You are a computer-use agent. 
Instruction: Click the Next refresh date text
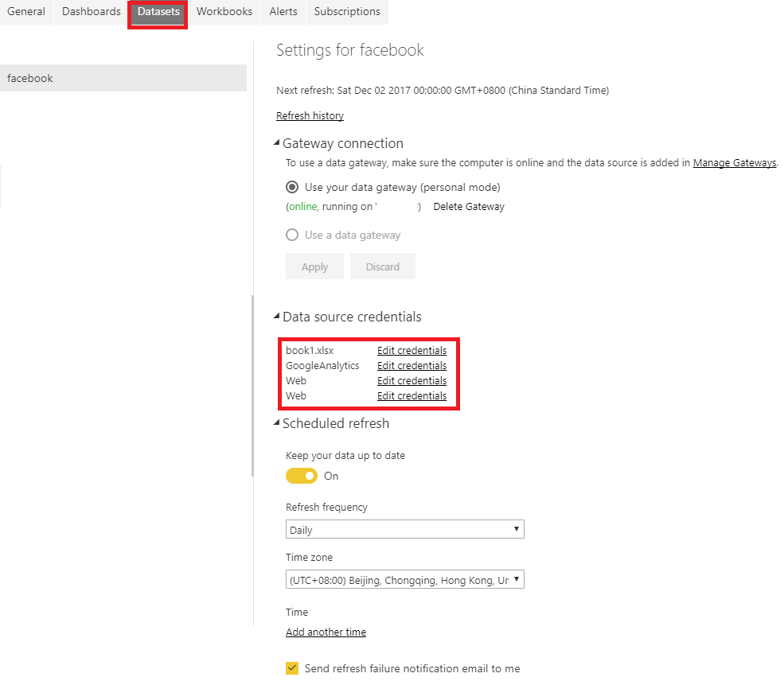pyautogui.click(x=443, y=91)
